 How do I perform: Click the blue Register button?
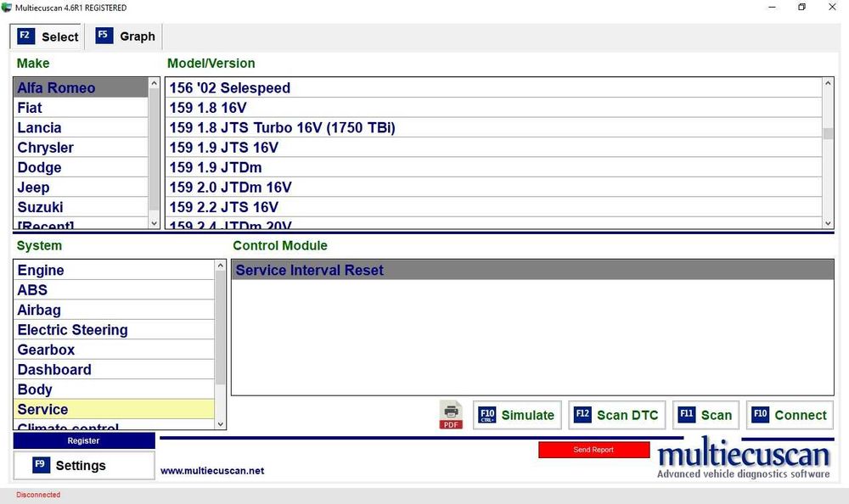84,440
